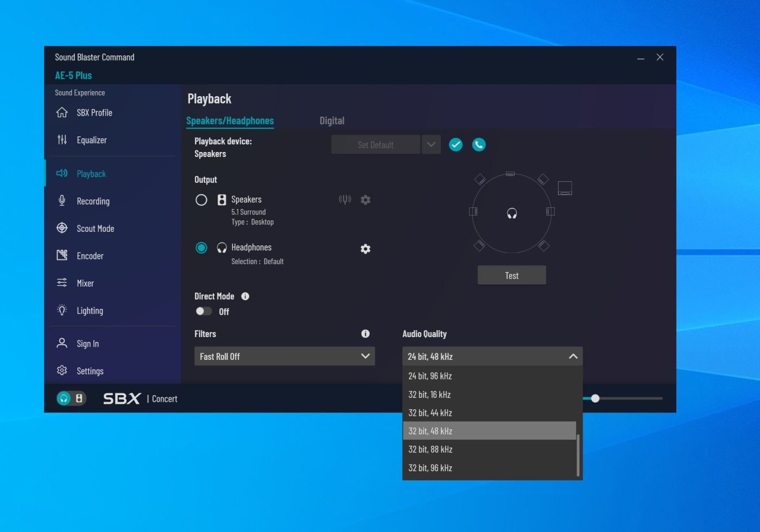Click the left side speaker in diagram
The width and height of the screenshot is (760, 532).
point(473,211)
